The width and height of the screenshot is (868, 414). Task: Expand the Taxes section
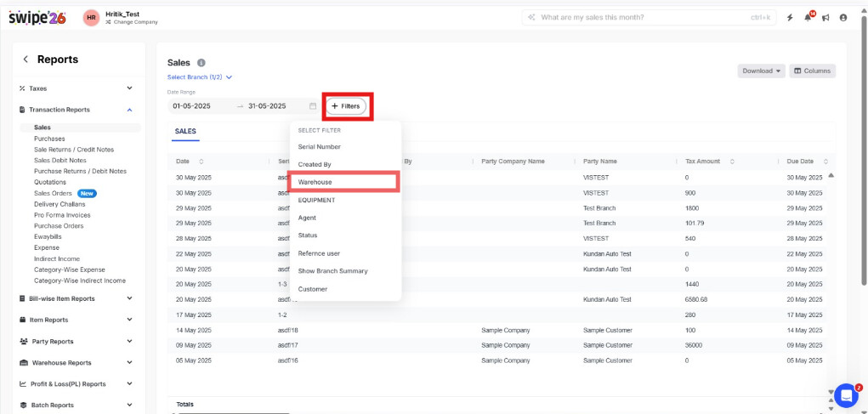coord(76,88)
